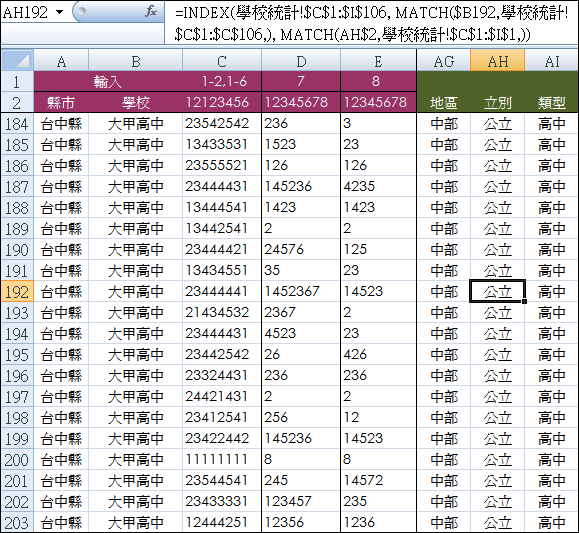Screen dimensions: 579x533
Task: Click the 類型 header cell
Action: pos(552,102)
